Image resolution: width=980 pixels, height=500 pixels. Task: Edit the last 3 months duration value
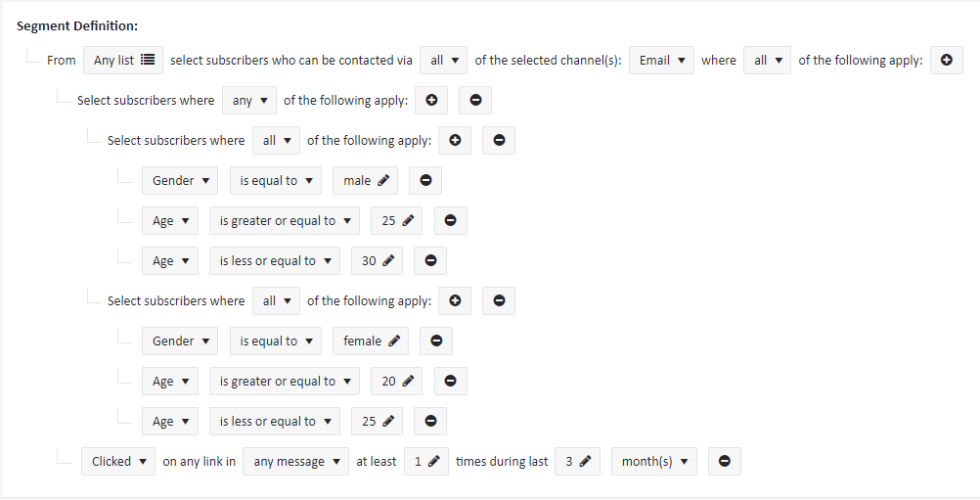[x=577, y=461]
